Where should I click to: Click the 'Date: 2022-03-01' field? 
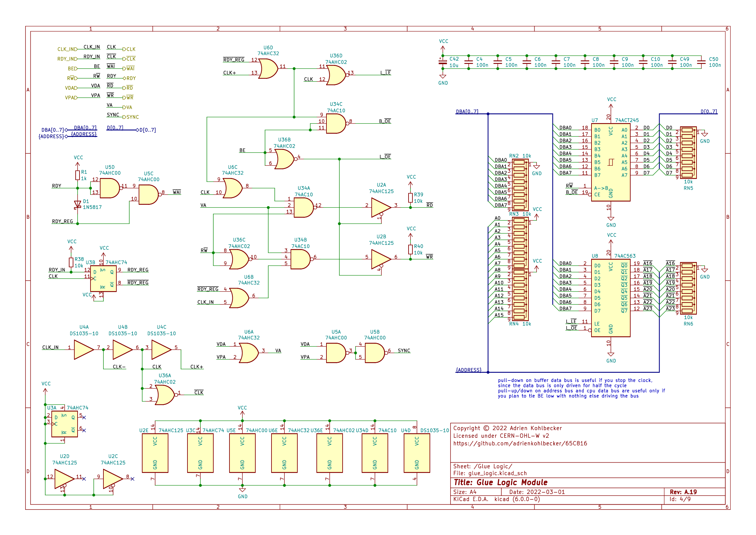click(x=537, y=492)
